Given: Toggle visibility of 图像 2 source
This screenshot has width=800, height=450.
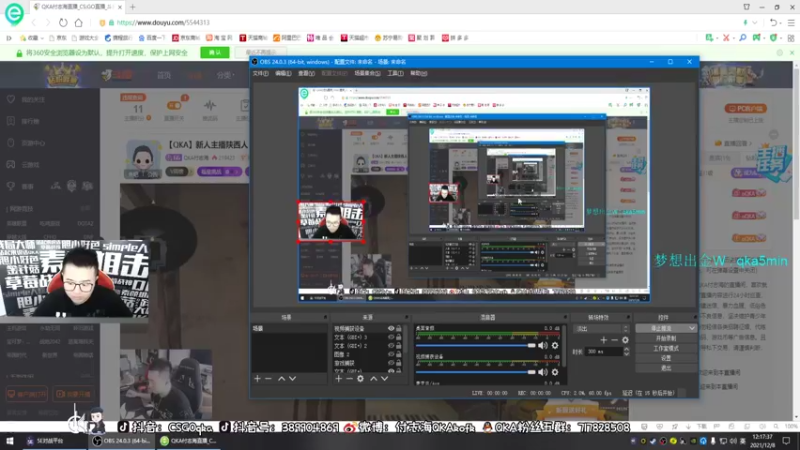Looking at the screenshot, I should coord(391,354).
